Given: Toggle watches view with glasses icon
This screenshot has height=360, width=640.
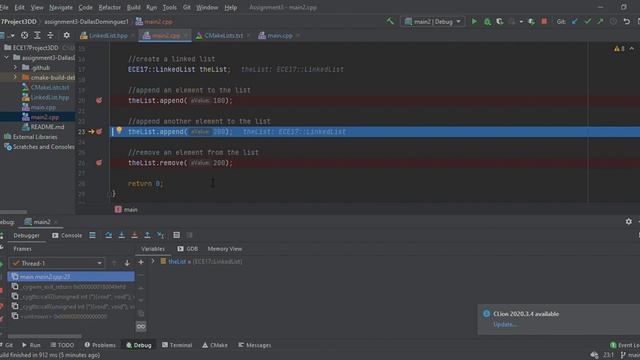Looking at the screenshot, I should click(141, 327).
